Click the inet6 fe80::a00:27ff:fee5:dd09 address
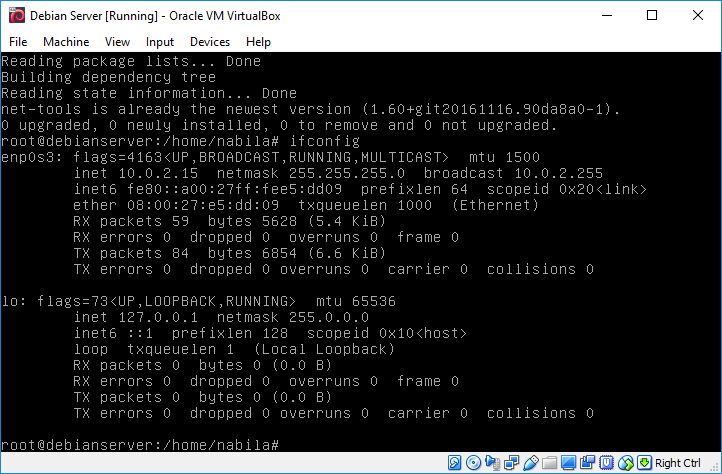Image resolution: width=722 pixels, height=474 pixels. pyautogui.click(x=208, y=189)
